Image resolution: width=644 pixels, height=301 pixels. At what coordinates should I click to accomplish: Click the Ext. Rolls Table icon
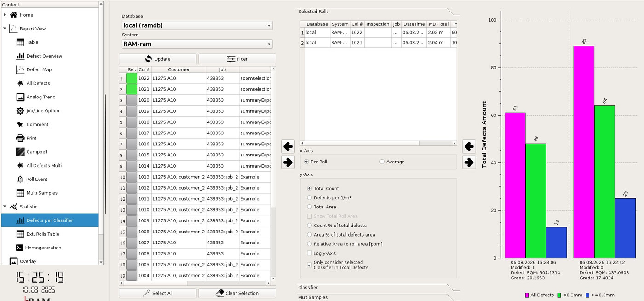(x=20, y=234)
